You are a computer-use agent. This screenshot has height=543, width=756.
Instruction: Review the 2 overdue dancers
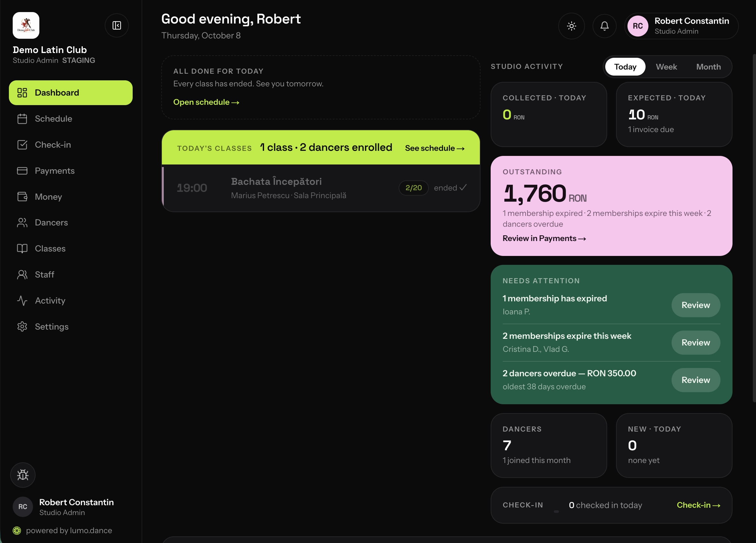point(696,380)
